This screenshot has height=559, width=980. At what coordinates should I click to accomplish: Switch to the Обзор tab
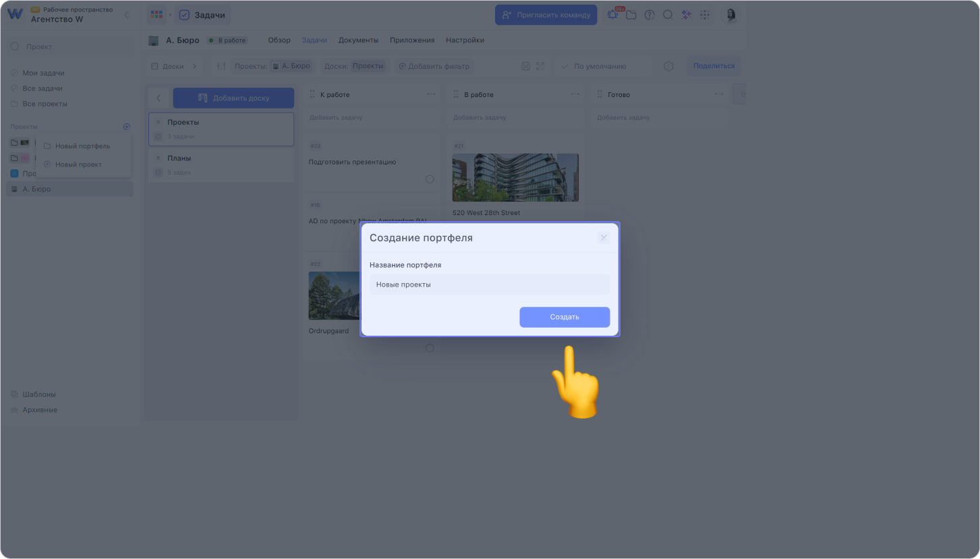(x=279, y=40)
